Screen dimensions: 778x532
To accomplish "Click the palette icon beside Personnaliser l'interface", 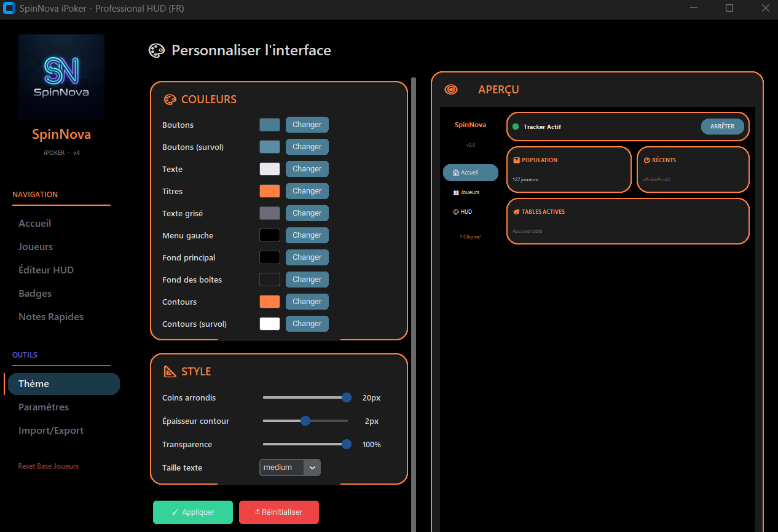I will [x=157, y=50].
